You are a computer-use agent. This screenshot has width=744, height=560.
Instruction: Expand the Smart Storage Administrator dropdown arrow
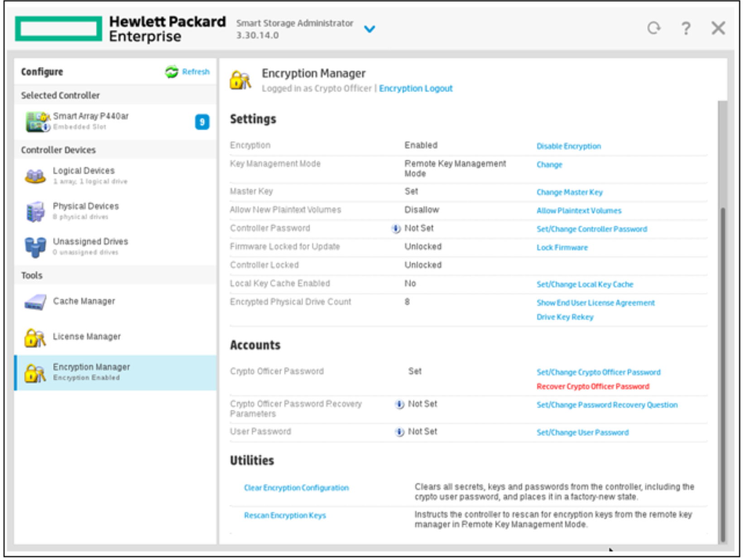click(370, 29)
